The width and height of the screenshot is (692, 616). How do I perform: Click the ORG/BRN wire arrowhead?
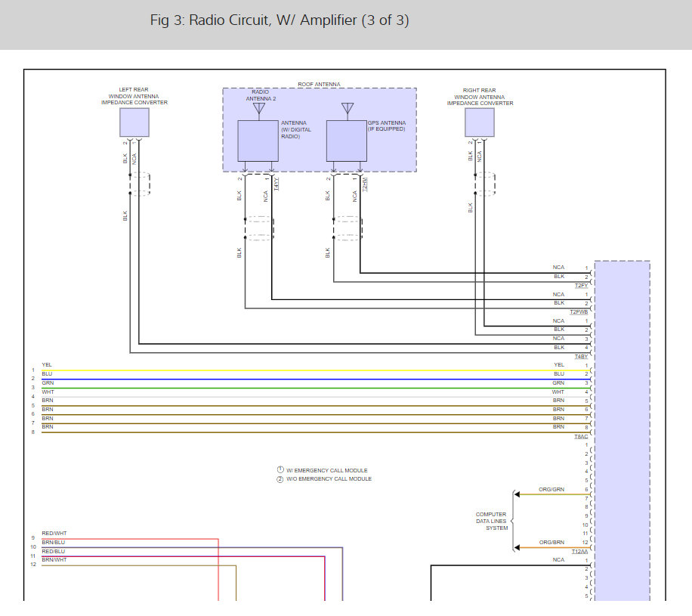coord(517,547)
